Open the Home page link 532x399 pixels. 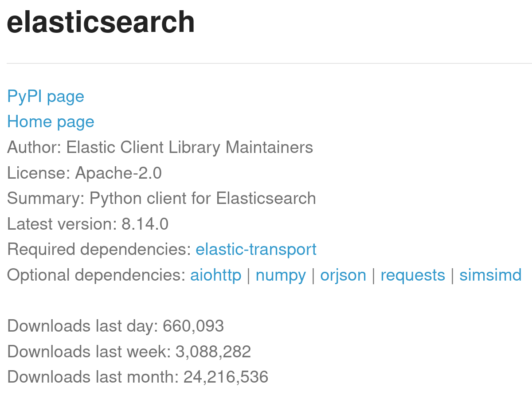[x=51, y=122]
